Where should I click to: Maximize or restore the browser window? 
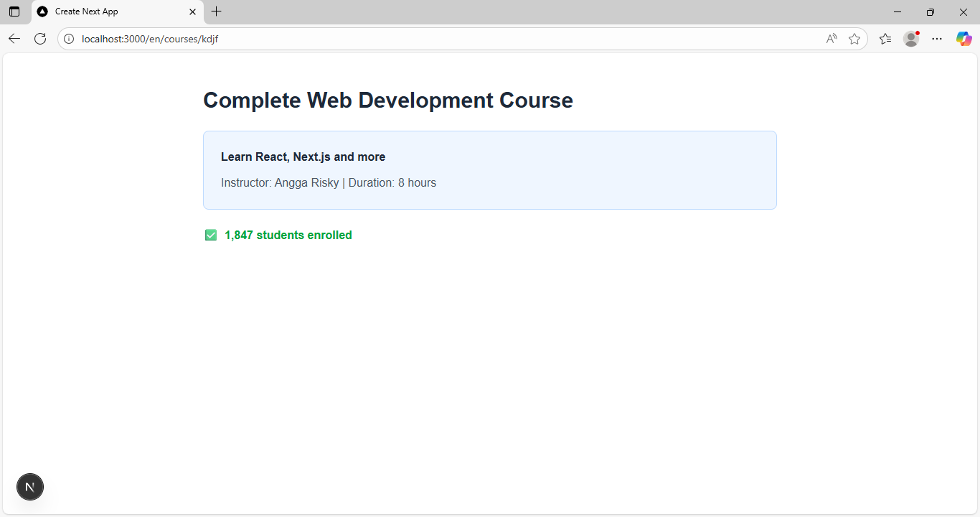pos(930,11)
